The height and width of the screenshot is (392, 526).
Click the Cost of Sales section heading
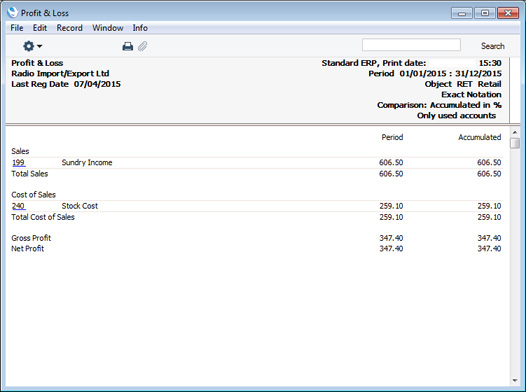click(x=33, y=195)
